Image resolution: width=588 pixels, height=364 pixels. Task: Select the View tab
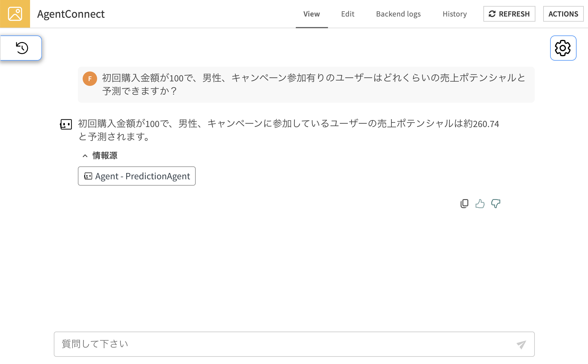coord(311,14)
